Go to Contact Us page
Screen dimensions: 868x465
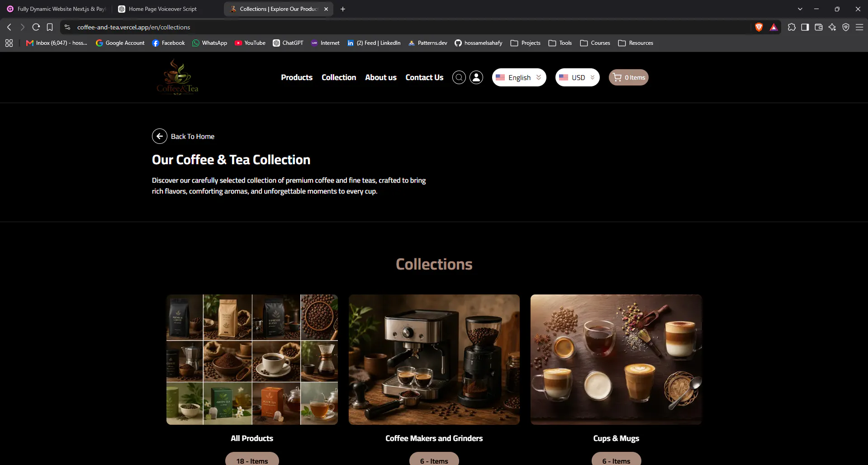pyautogui.click(x=424, y=77)
